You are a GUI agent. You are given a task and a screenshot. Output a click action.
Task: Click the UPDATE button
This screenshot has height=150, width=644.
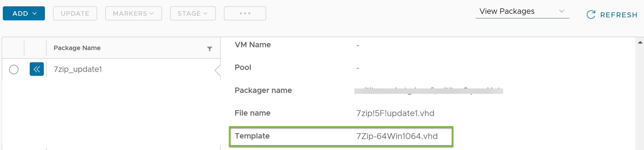(75, 13)
